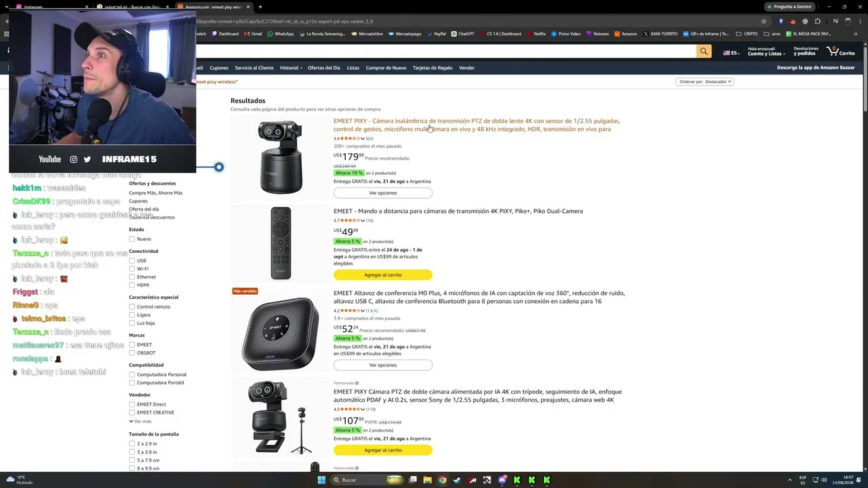Open the Ordenar por: Destacados dropdown
868x488 pixels.
(x=705, y=81)
